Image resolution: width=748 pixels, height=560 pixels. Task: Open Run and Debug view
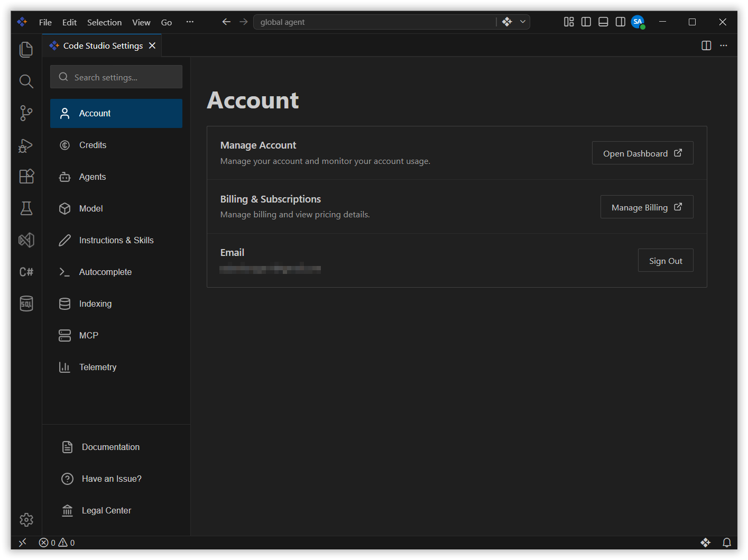(x=26, y=145)
